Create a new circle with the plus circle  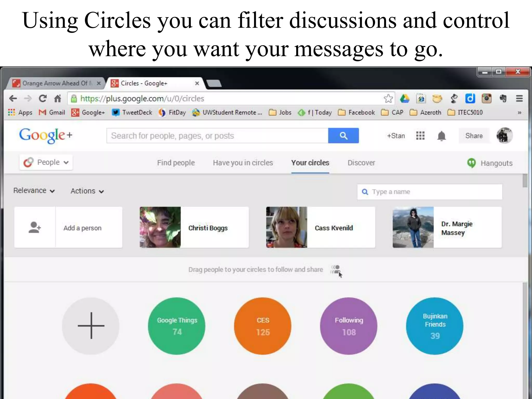pyautogui.click(x=91, y=326)
